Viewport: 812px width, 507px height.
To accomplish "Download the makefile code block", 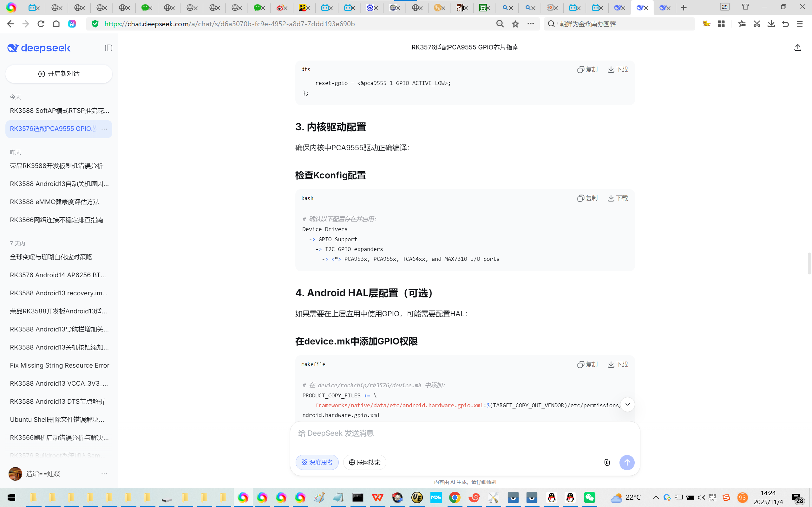I will click(618, 364).
